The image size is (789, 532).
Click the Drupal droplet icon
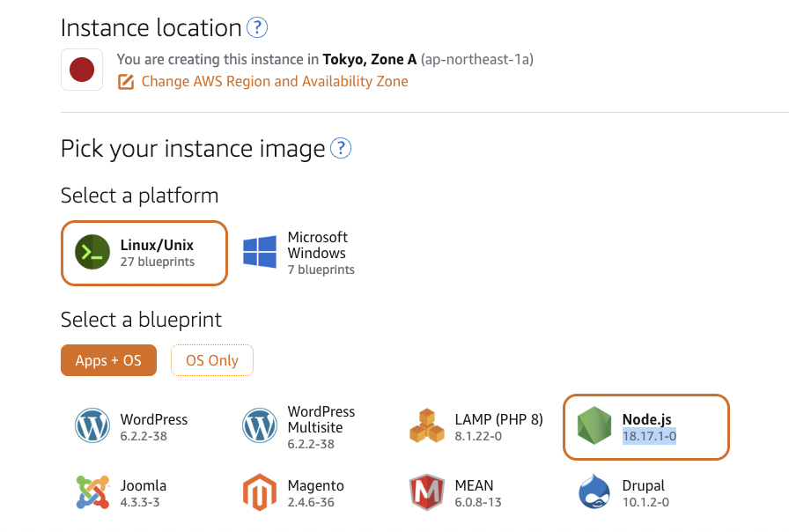594,491
